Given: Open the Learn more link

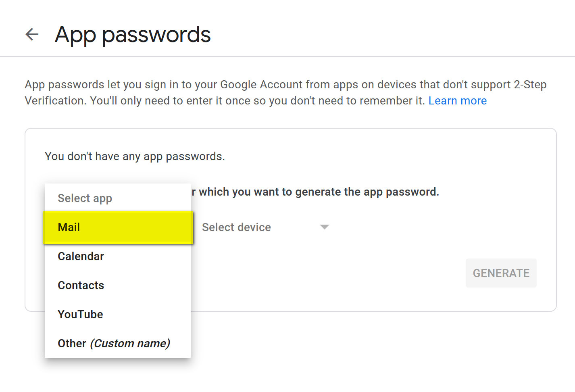Looking at the screenshot, I should click(x=457, y=101).
